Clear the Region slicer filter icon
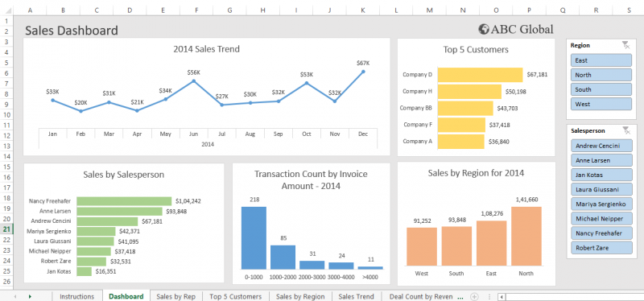644x301 pixels. coord(626,45)
